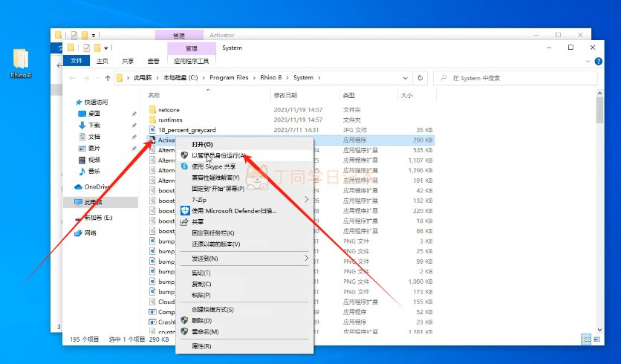Click the 在 System 中搜索 search field

pyautogui.click(x=516, y=78)
